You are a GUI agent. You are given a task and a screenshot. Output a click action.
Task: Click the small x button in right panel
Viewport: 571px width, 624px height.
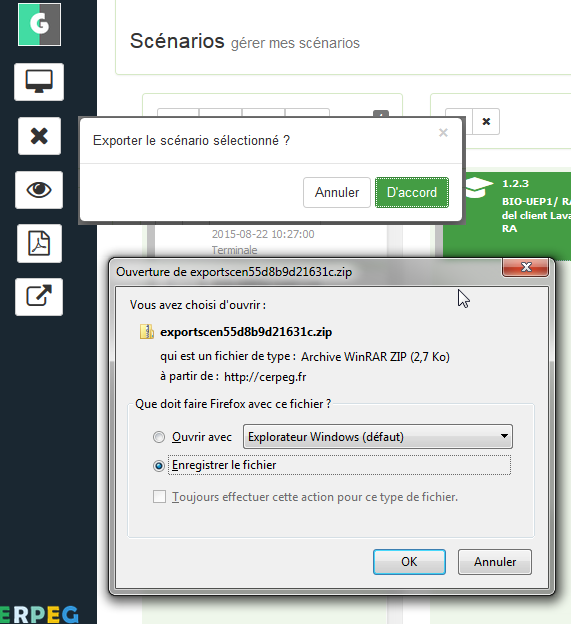pos(486,121)
